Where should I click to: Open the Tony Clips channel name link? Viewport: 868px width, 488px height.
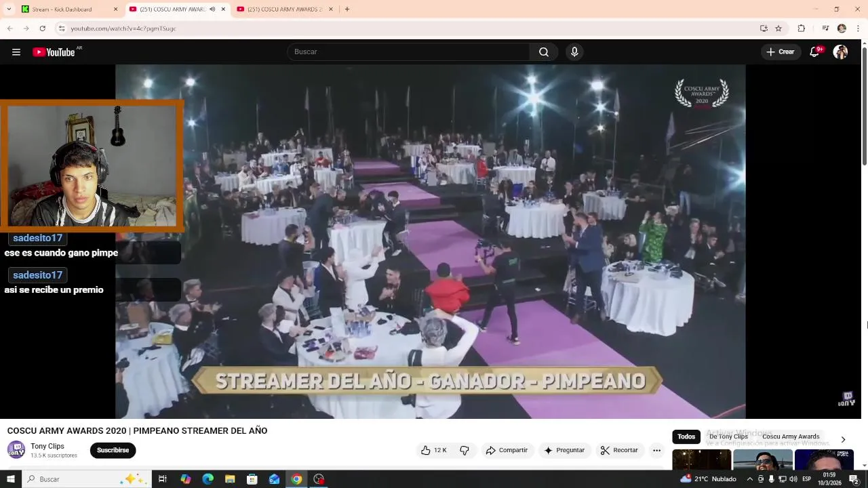coord(47,446)
